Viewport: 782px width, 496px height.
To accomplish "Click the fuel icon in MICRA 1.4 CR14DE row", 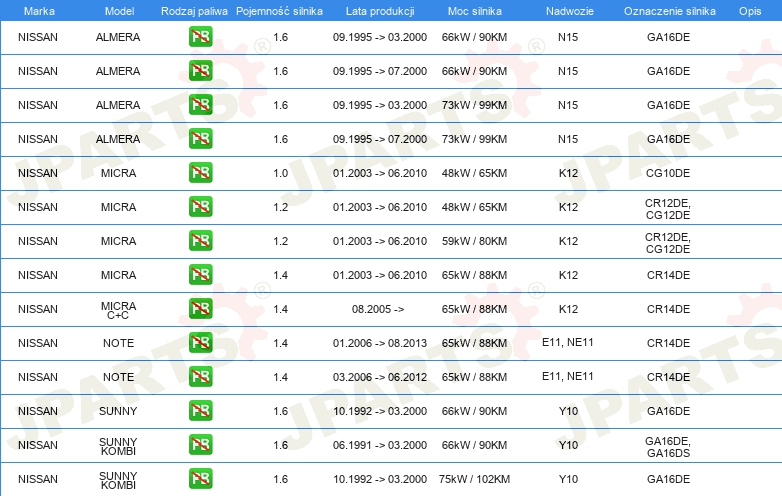I will point(200,275).
